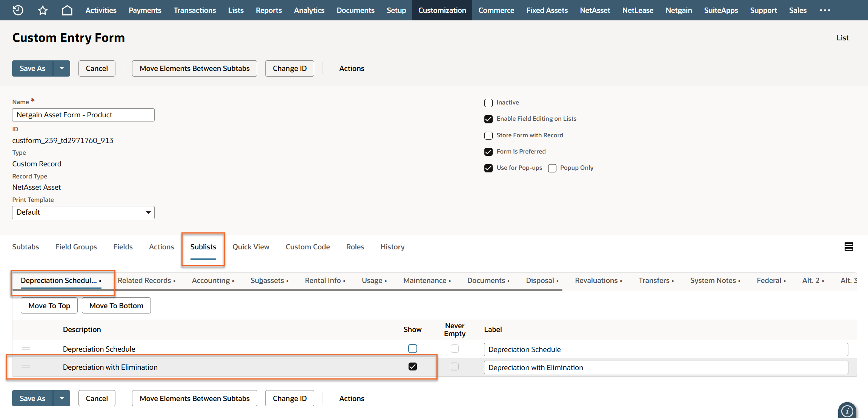Viewport: 868px width, 418px height.
Task: Expand the top Save As arrow menu
Action: (61, 69)
